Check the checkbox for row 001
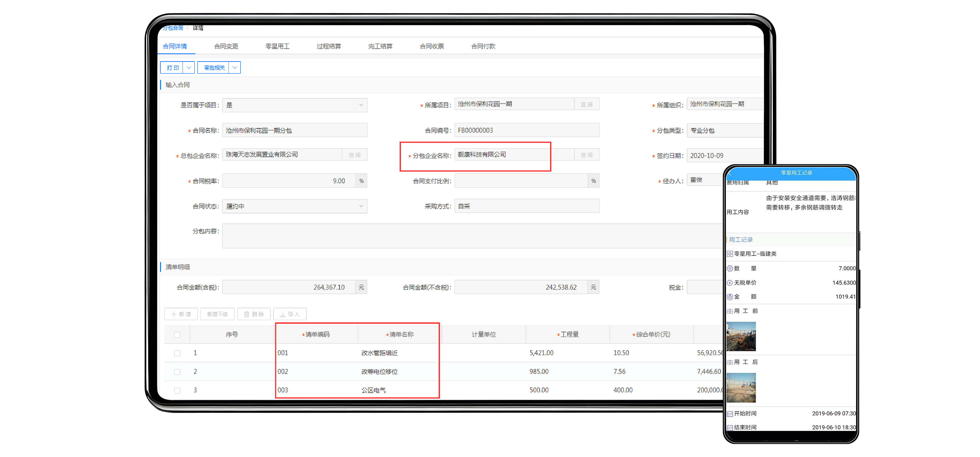This screenshot has width=980, height=457. (x=177, y=353)
